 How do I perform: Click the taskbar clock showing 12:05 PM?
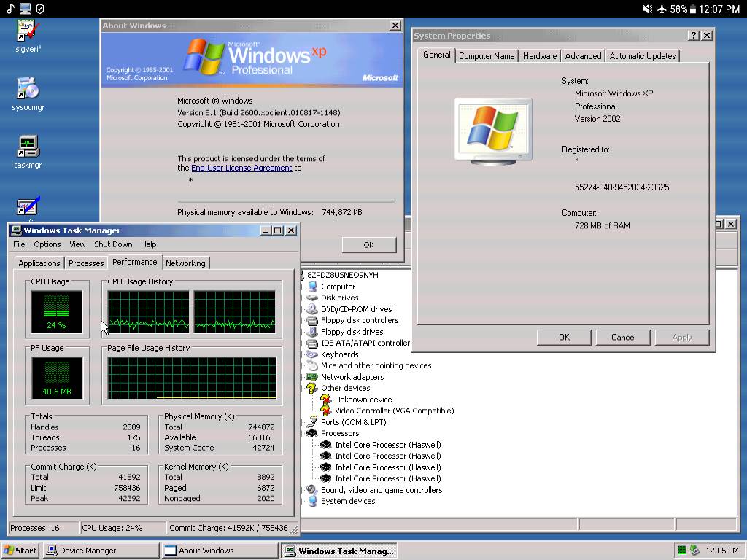pos(722,551)
